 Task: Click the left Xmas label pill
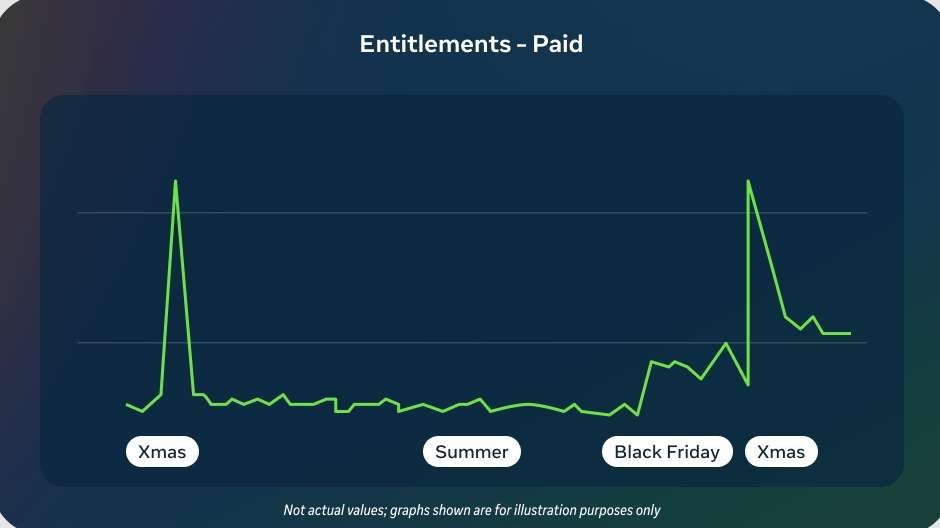coord(162,452)
